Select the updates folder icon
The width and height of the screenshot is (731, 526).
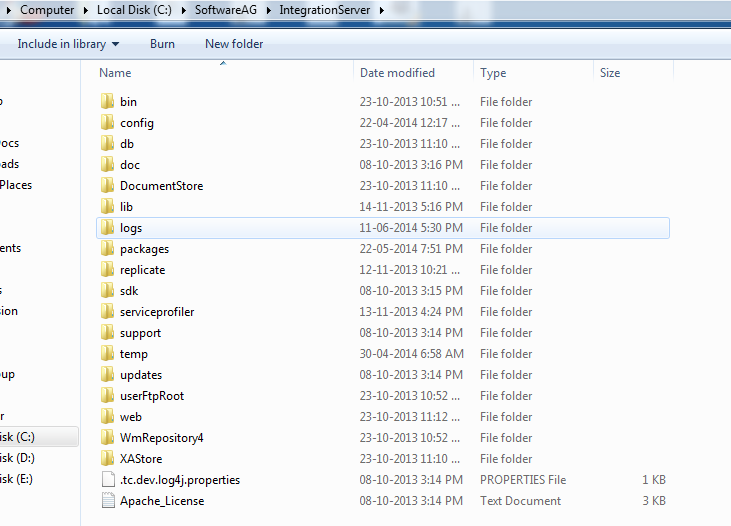107,374
